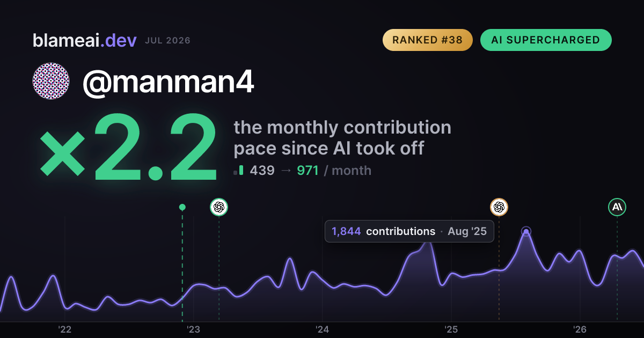This screenshot has height=338, width=644.
Task: Click the green 971 monthly value
Action: click(308, 171)
